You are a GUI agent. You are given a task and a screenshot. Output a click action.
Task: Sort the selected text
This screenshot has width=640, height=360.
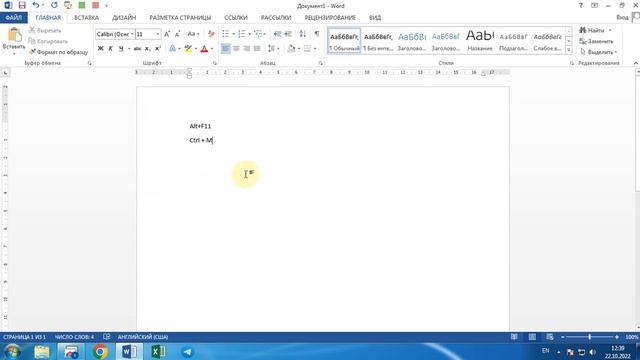(x=303, y=34)
